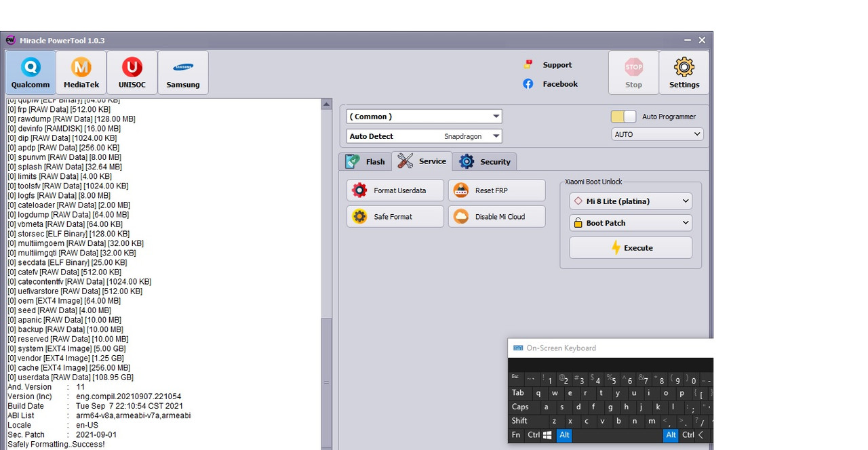
Task: Switch to the UNISOC platform
Action: [x=132, y=73]
